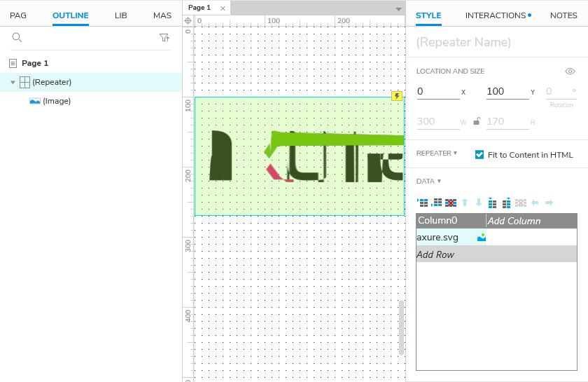Insert a row above in the data grid
The image size is (588, 382).
(x=423, y=203)
